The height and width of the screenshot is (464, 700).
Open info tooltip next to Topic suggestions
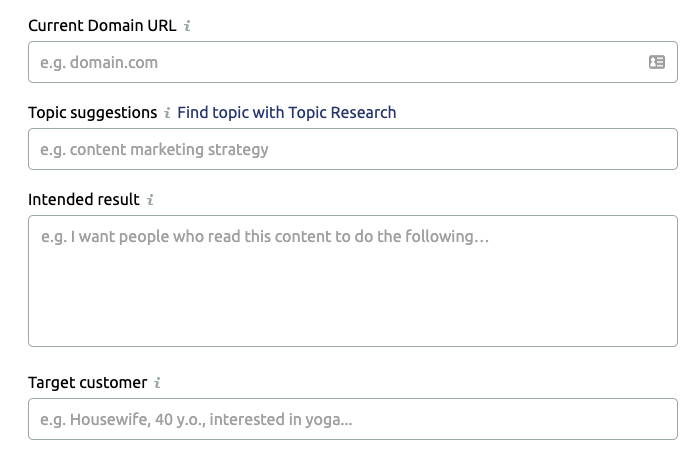click(167, 113)
